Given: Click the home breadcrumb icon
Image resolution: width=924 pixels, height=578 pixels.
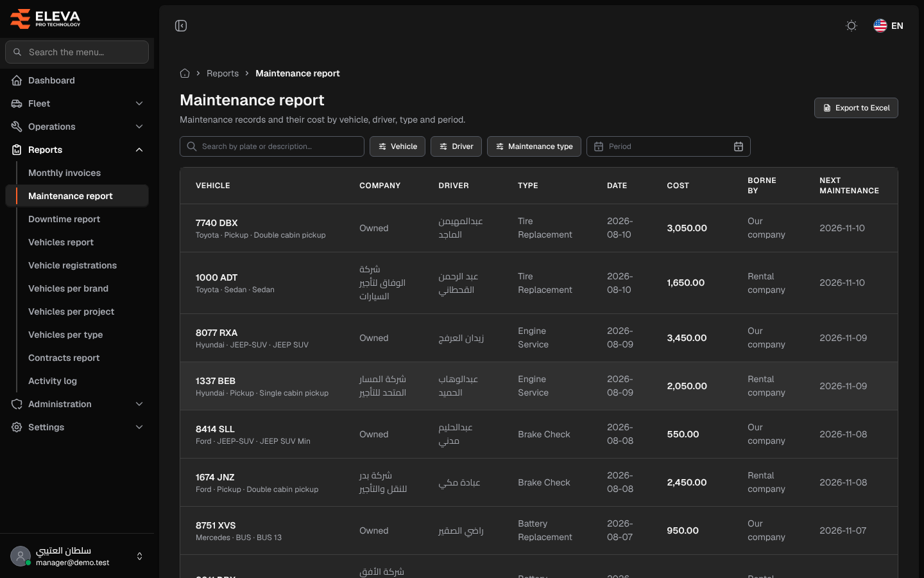Looking at the screenshot, I should tap(185, 73).
